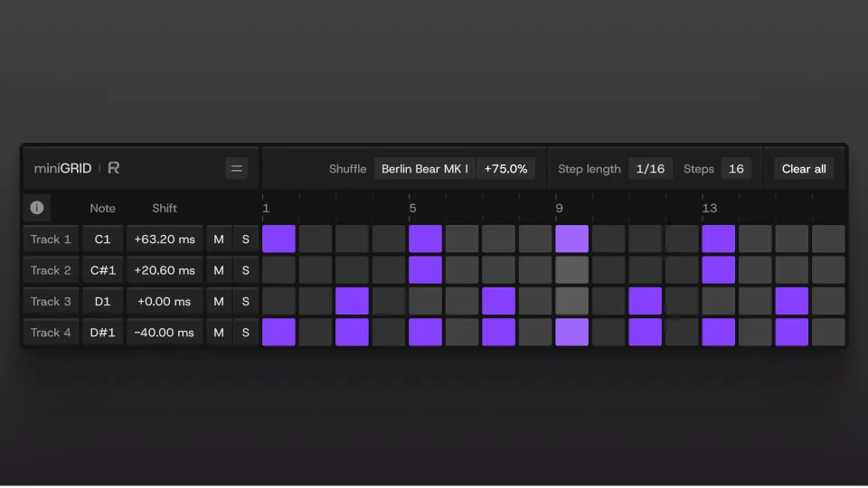The height and width of the screenshot is (488, 868).
Task: Click the step 13 marker on the ruler
Action: [x=710, y=208]
